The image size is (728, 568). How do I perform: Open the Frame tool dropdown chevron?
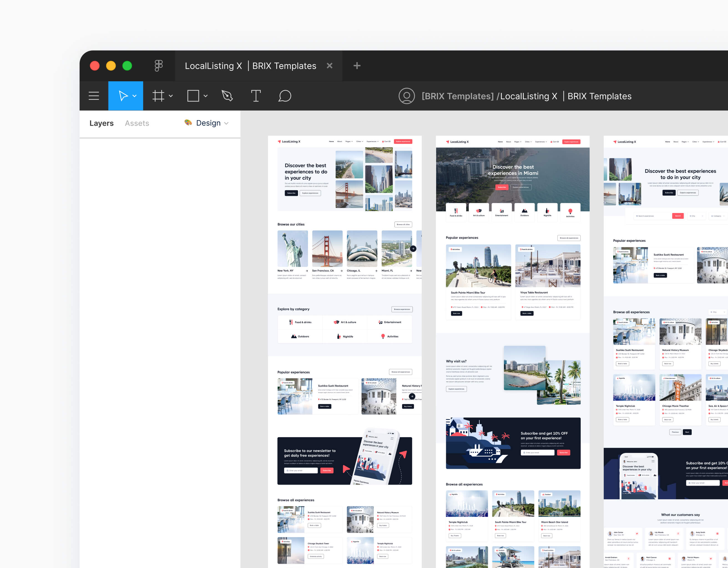171,96
